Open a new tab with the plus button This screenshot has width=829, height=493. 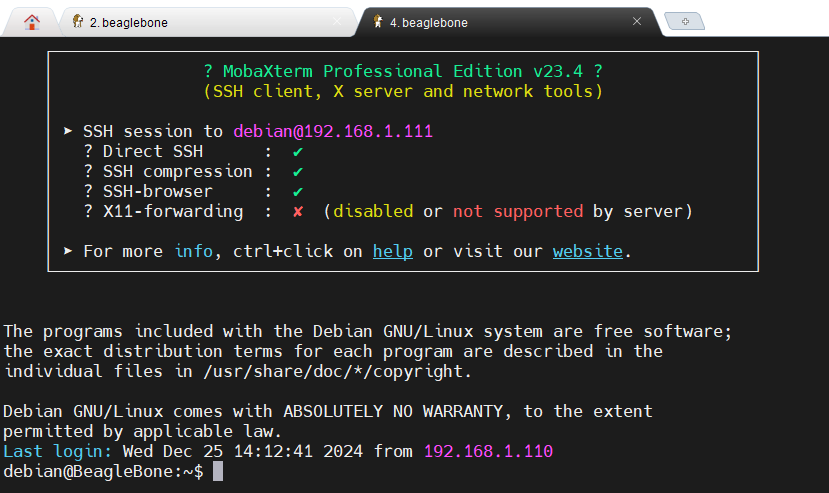click(685, 22)
